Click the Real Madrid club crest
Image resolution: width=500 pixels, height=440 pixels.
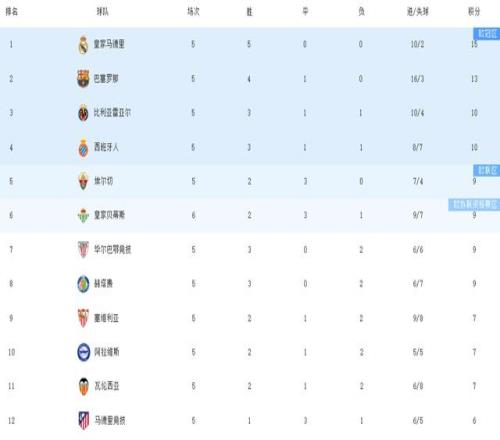pyautogui.click(x=83, y=45)
